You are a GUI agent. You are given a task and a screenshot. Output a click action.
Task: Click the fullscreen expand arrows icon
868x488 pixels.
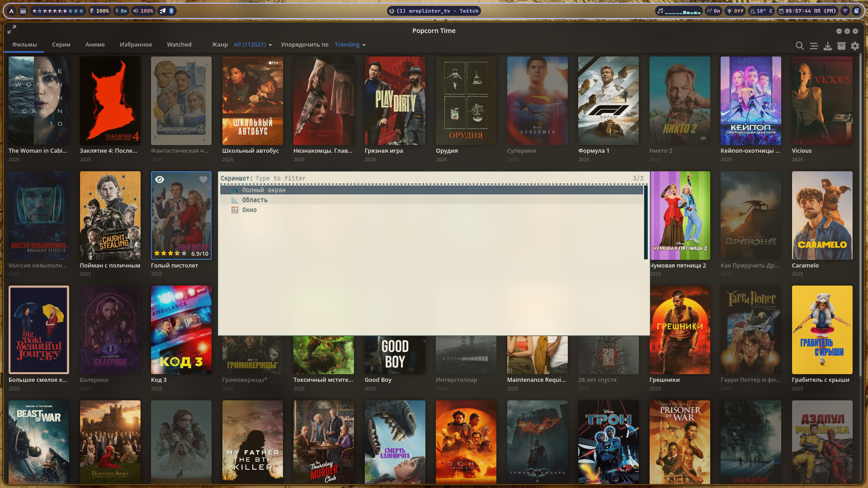(12, 29)
